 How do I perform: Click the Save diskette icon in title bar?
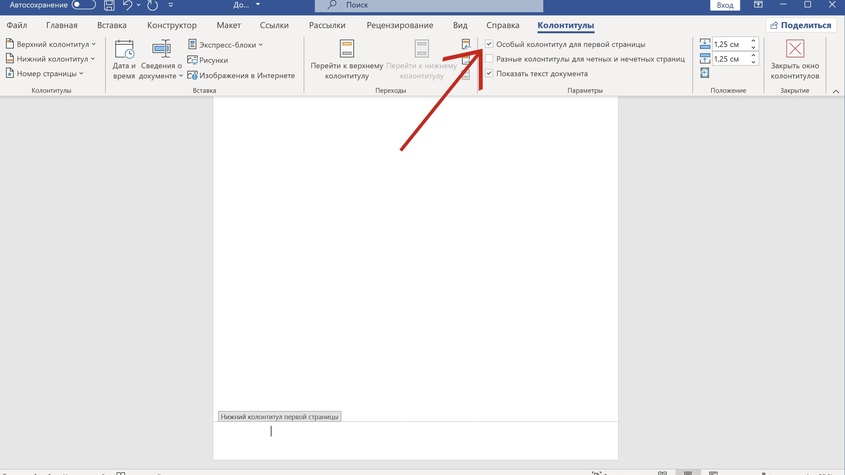point(109,5)
